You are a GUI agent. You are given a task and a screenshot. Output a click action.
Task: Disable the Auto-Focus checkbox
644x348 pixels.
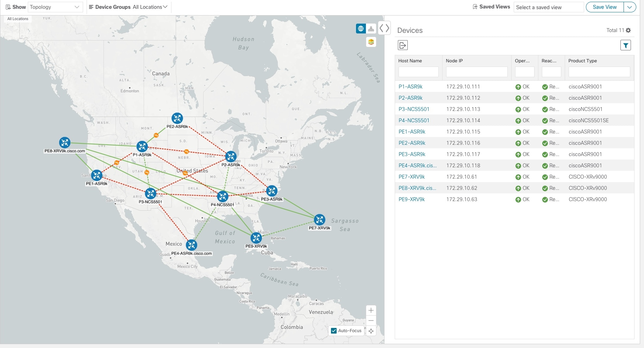coord(333,331)
